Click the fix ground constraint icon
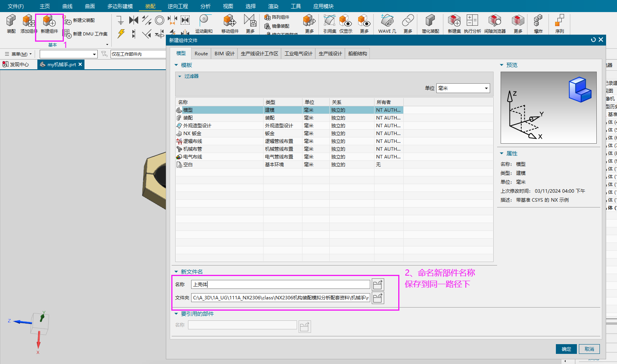This screenshot has width=617, height=364. (x=120, y=20)
